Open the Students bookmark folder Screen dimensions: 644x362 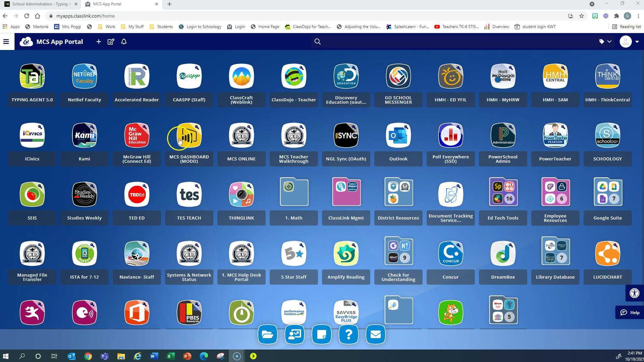pos(161,27)
